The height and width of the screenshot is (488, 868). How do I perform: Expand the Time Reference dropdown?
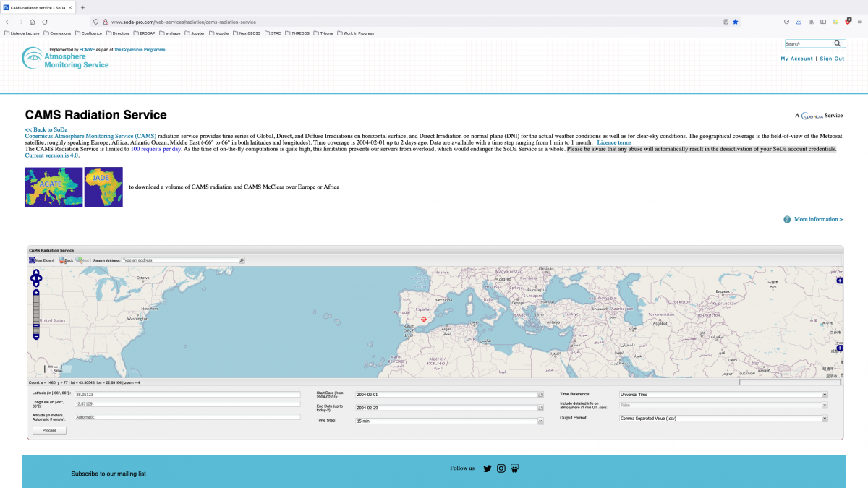[824, 395]
